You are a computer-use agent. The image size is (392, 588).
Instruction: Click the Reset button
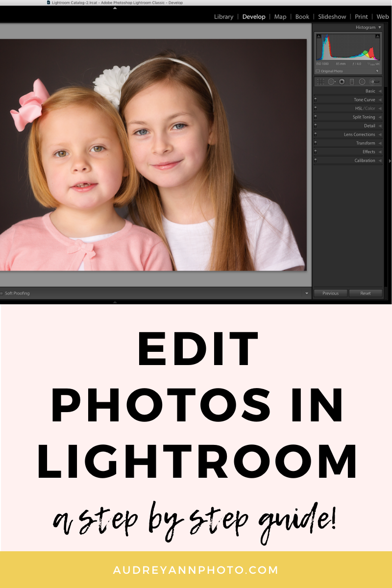point(366,294)
